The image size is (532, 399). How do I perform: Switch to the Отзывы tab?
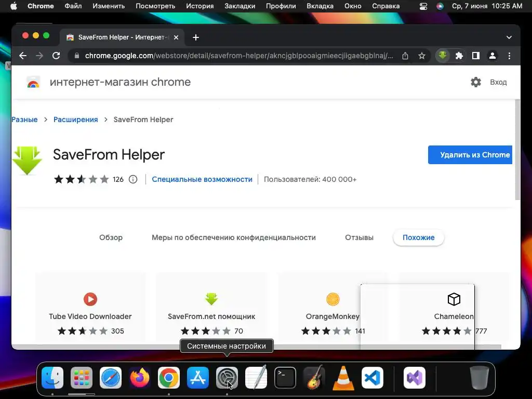point(359,237)
